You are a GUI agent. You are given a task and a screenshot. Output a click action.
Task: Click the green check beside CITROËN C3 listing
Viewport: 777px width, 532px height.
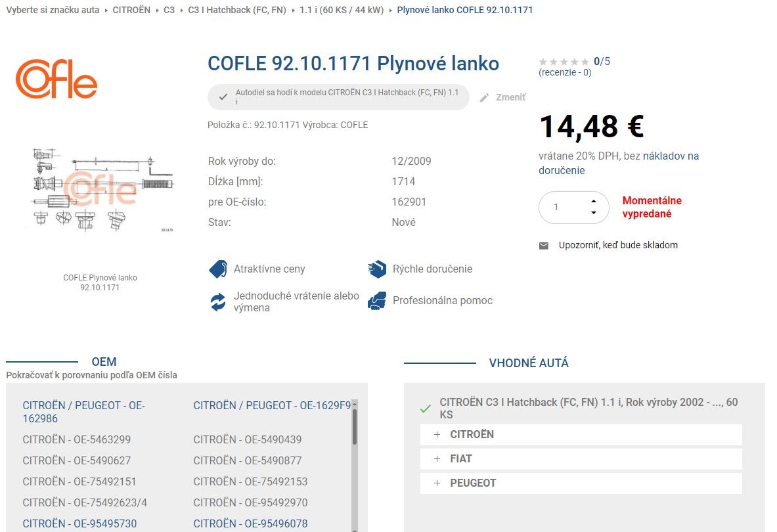[x=426, y=408]
